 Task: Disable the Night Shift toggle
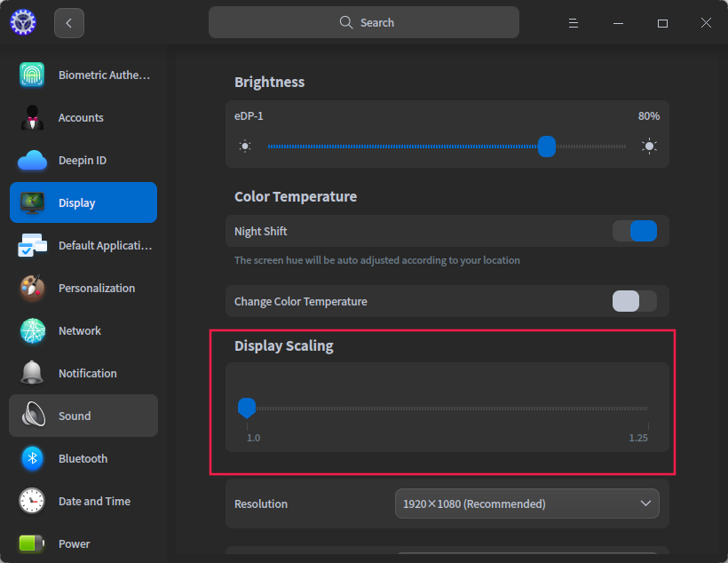click(635, 231)
